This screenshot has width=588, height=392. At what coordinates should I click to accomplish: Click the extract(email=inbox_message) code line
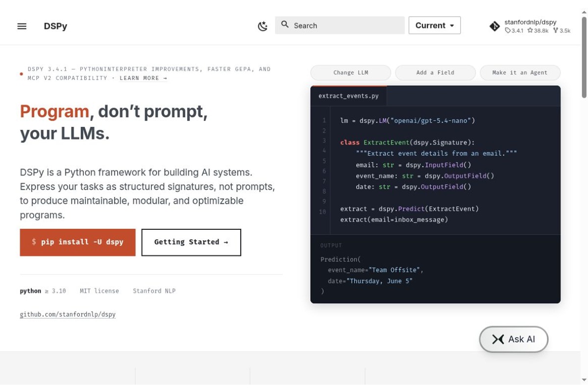(x=394, y=220)
